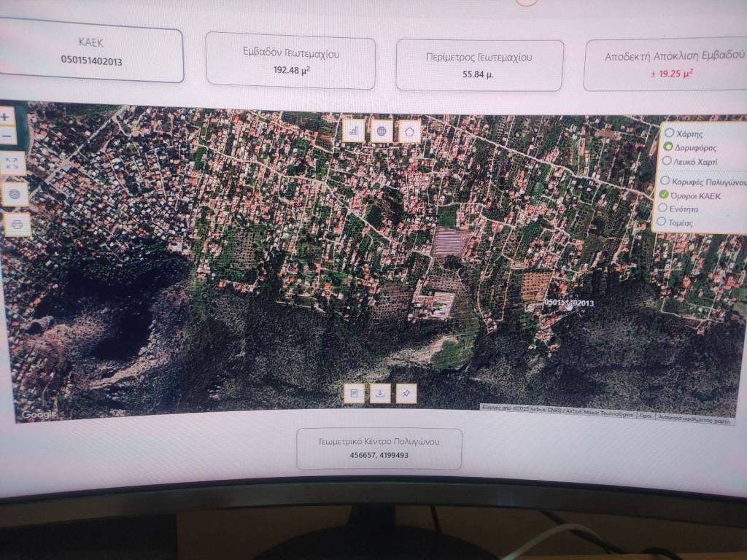Uncheck the Όμοροι ΚΑΕΚ option
This screenshot has width=747, height=560.
click(664, 195)
